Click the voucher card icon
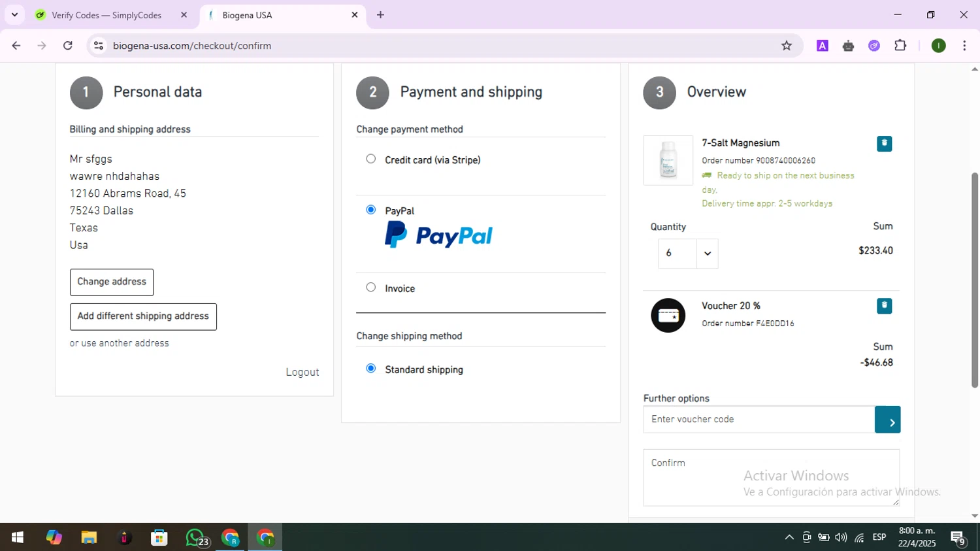Viewport: 980px width, 551px height. [668, 315]
